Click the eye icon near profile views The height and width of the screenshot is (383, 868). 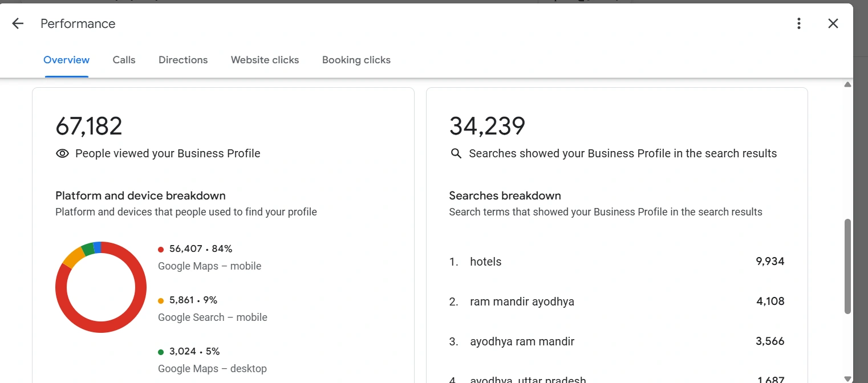pyautogui.click(x=62, y=153)
